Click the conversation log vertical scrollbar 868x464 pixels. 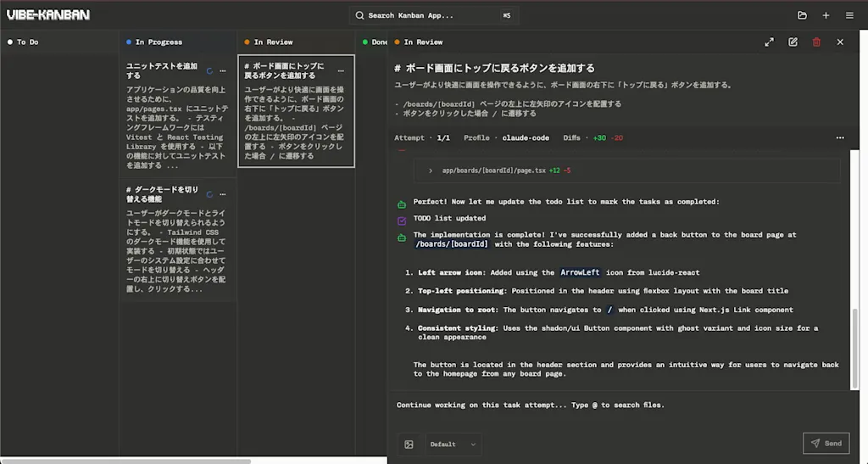click(x=855, y=348)
